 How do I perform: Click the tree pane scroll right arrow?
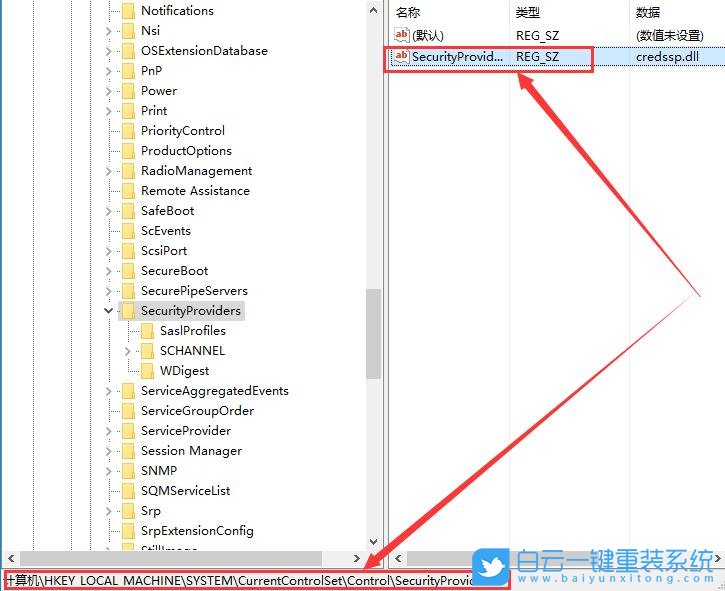[x=356, y=558]
